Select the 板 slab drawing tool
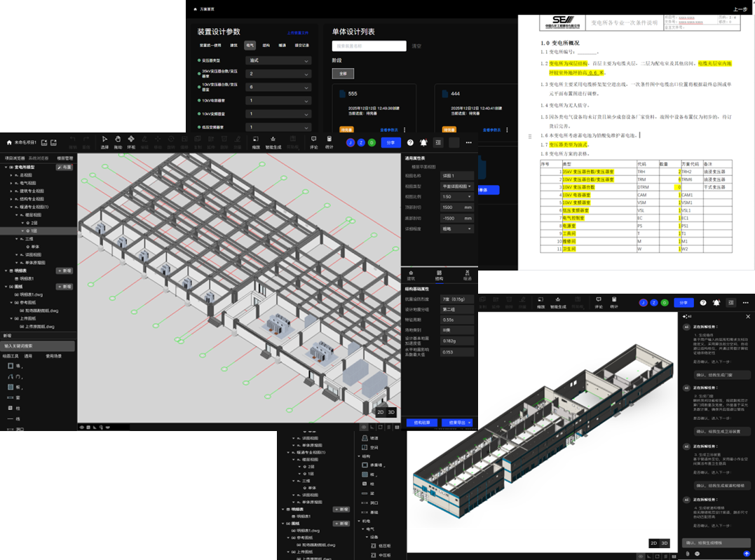755x560 pixels. (x=15, y=387)
